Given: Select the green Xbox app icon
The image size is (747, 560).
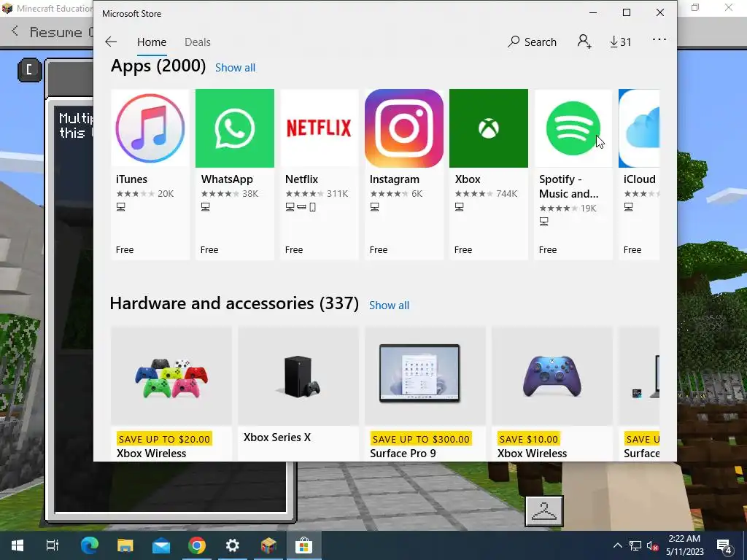Looking at the screenshot, I should pos(489,128).
